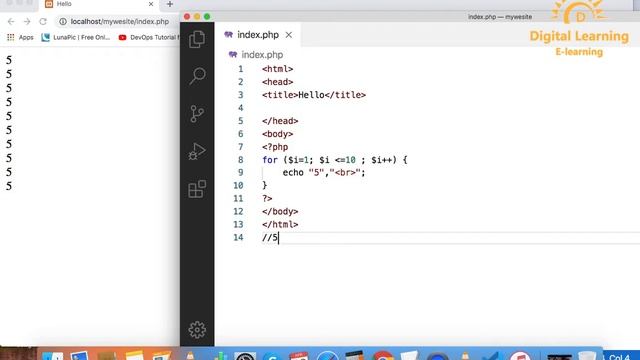Image resolution: width=640 pixels, height=360 pixels.
Task: Open the LunaPic bookmark
Action: (x=76, y=38)
